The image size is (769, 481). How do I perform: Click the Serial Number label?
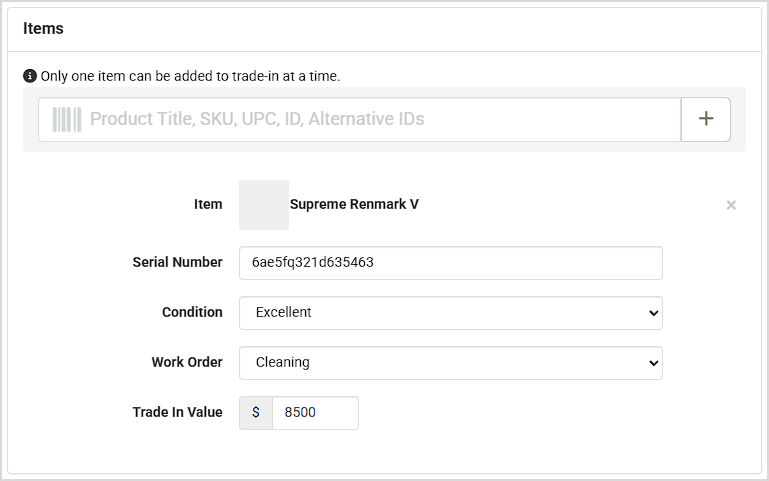177,262
